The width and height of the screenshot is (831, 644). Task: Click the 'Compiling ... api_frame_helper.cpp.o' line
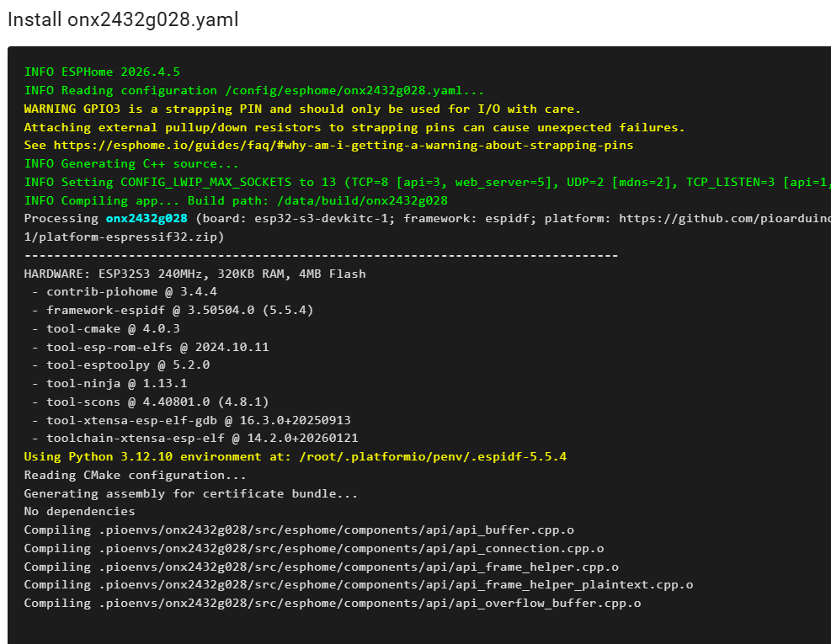click(x=321, y=567)
